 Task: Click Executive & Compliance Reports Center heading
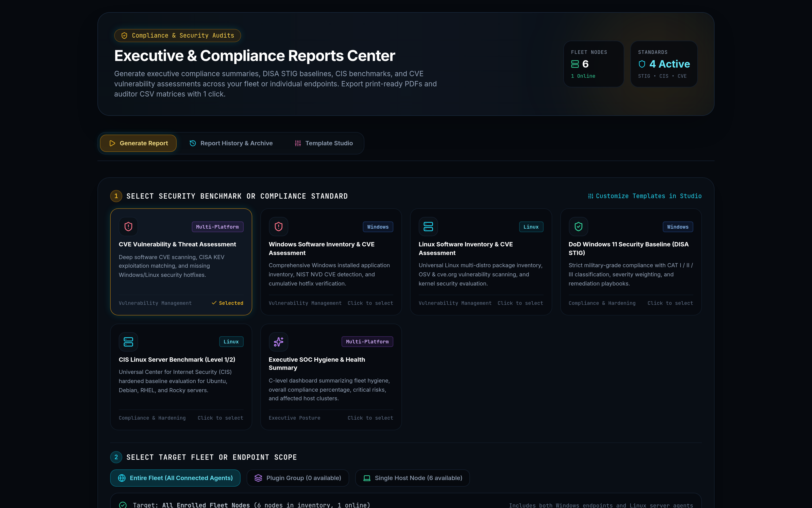pyautogui.click(x=254, y=56)
